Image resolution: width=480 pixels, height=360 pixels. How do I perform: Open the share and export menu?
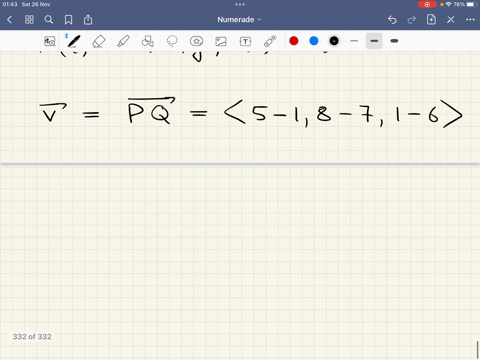point(88,20)
